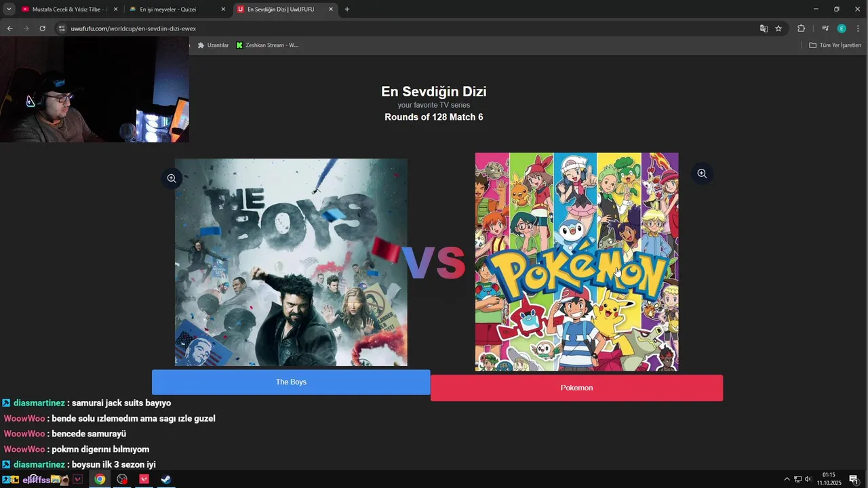Open a new browser tab

click(x=347, y=9)
